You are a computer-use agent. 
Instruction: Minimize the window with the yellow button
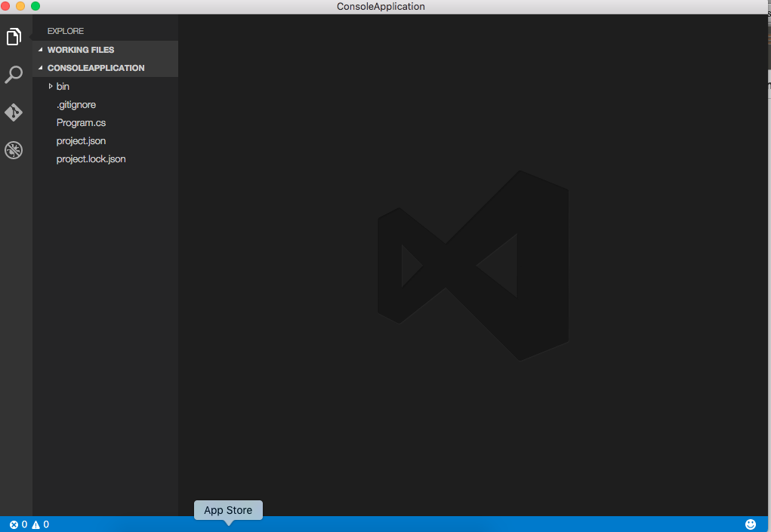pyautogui.click(x=20, y=6)
